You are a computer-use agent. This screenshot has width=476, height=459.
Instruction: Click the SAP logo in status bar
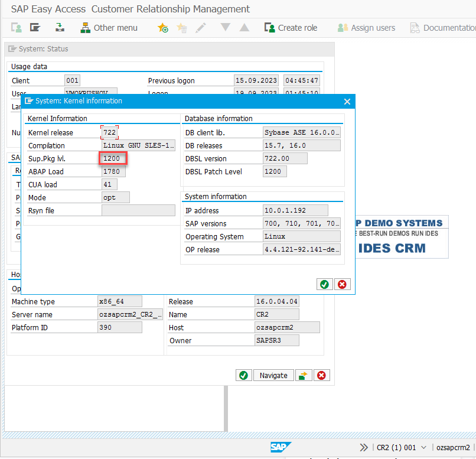point(281,447)
